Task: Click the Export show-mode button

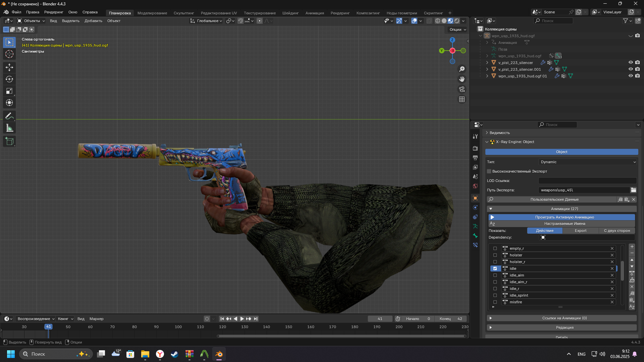Action: 580,231
